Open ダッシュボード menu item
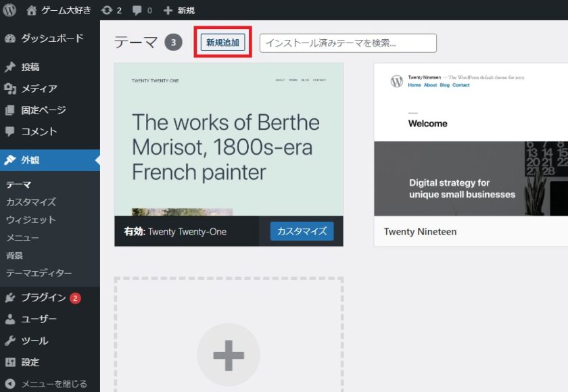 [50, 39]
